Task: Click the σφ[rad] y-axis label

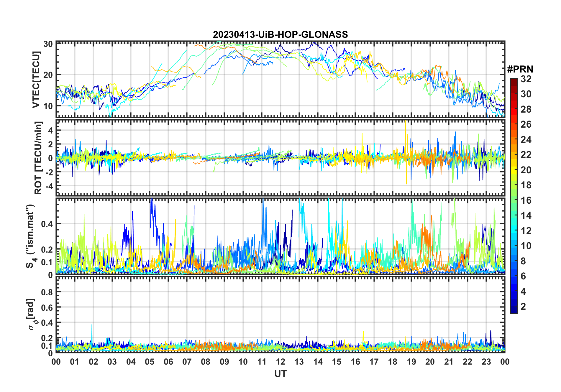Action: (x=32, y=314)
